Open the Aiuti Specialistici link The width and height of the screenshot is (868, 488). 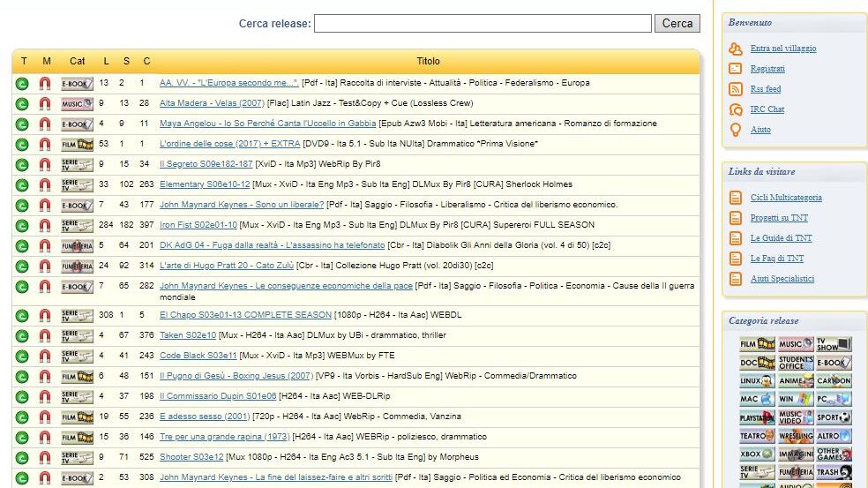(782, 279)
